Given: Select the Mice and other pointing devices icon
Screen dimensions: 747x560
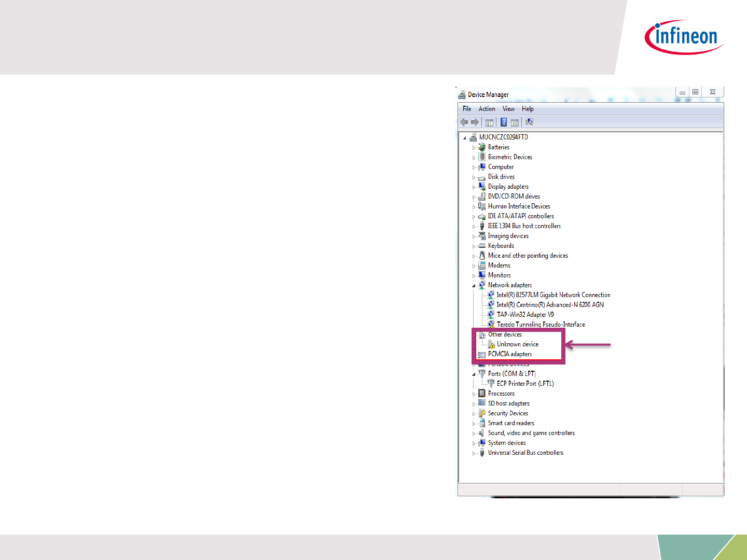Looking at the screenshot, I should coord(482,256).
